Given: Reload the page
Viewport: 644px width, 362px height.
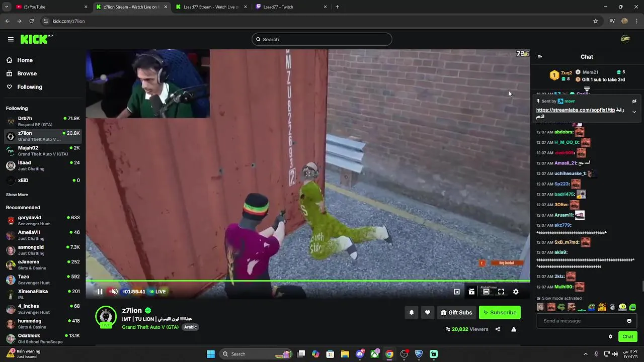Looking at the screenshot, I should 31,21.
